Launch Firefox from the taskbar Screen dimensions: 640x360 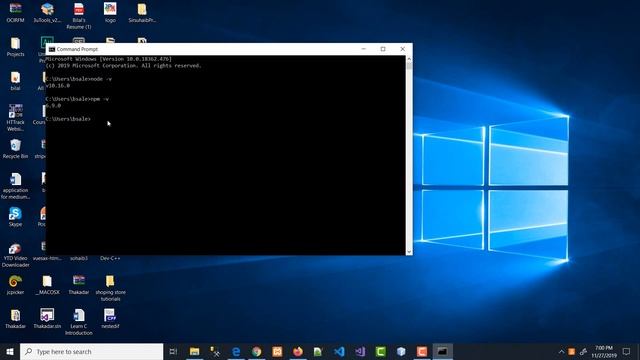pos(298,351)
